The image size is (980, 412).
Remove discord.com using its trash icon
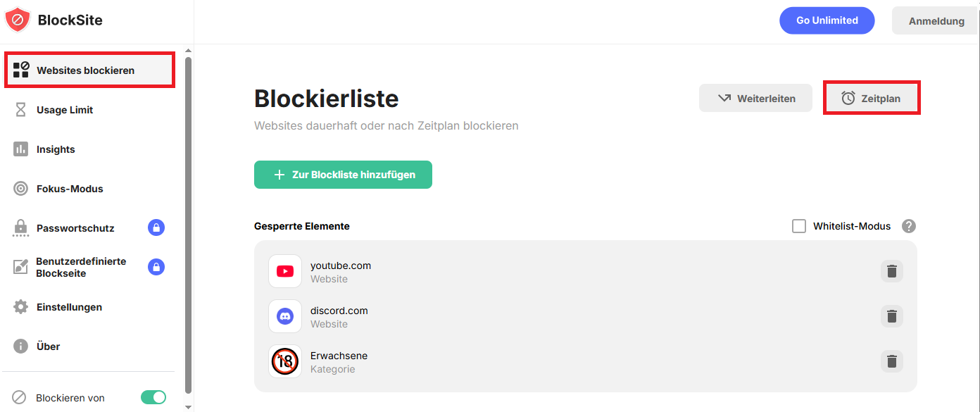coord(891,316)
